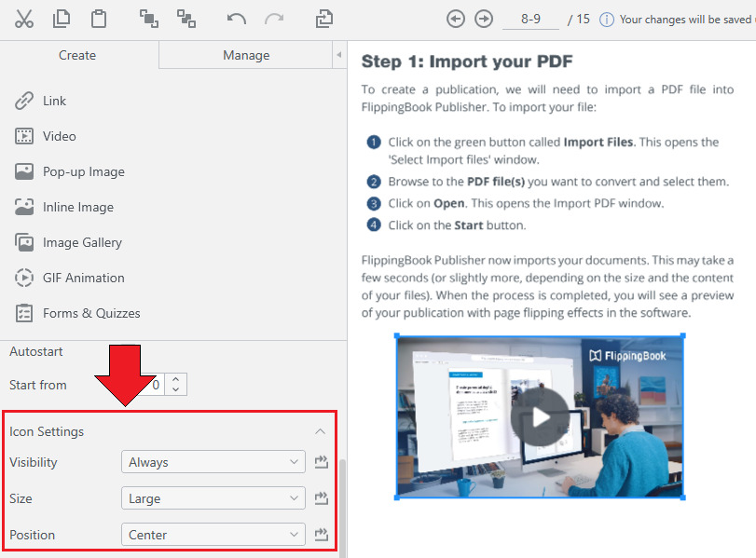Click the paragraph starting "FlippingBook Publisher now imports"
Viewport: 756px width, 558px height.
pyautogui.click(x=548, y=287)
